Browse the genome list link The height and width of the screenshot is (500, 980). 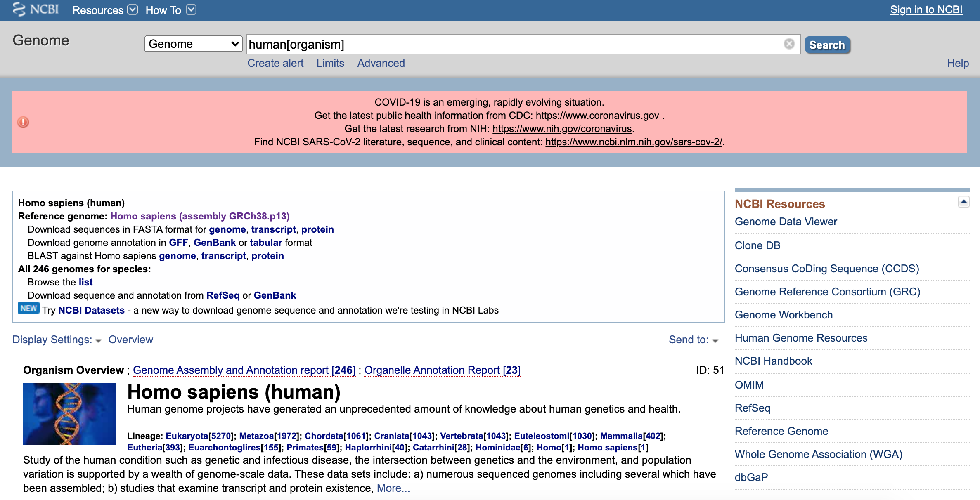pos(85,282)
